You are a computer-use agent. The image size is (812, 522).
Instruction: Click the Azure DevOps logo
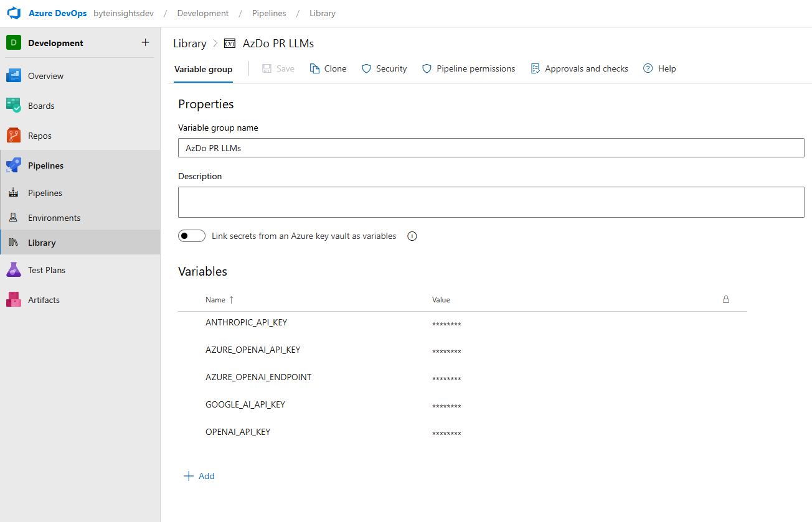coord(14,12)
